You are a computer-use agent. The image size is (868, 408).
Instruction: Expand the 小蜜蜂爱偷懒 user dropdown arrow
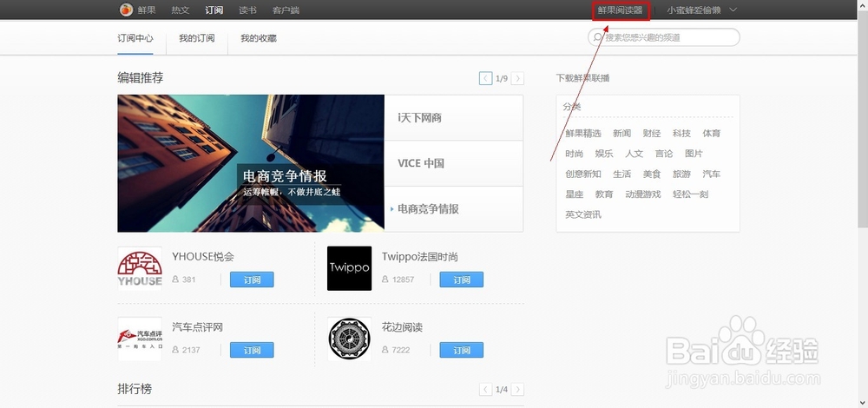[x=733, y=10]
